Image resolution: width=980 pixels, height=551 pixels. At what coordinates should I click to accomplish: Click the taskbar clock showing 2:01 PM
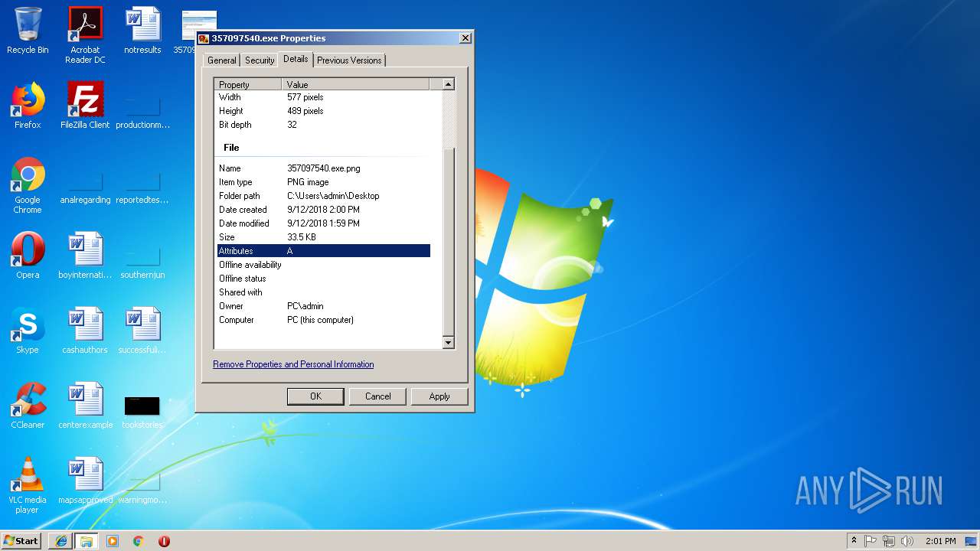940,541
